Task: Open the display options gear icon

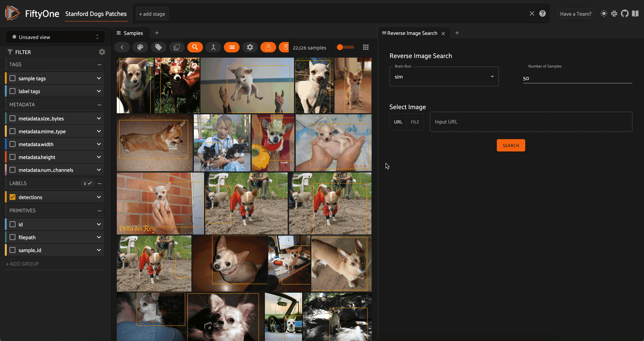Action: pyautogui.click(x=250, y=47)
